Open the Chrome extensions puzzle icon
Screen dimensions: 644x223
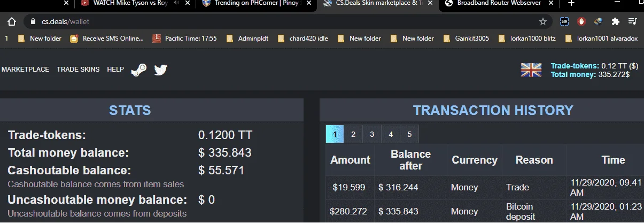(x=616, y=21)
